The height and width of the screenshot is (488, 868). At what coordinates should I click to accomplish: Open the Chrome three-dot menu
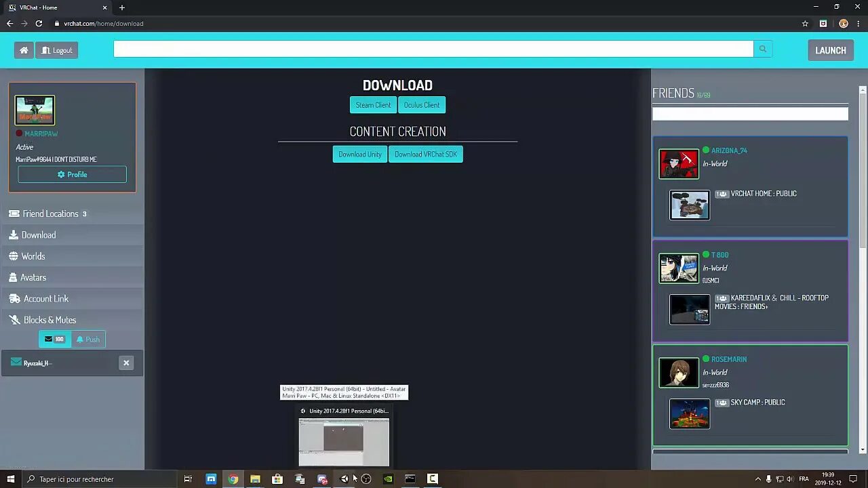[x=859, y=23]
